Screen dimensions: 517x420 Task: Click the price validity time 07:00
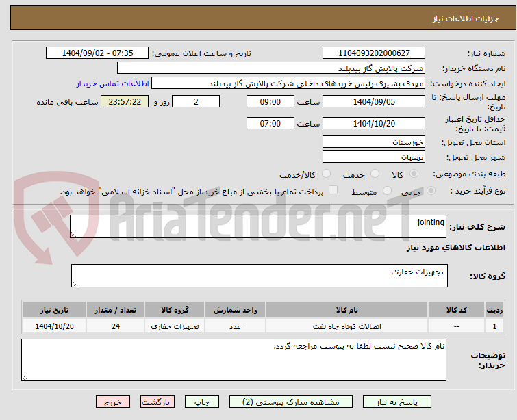click(x=270, y=124)
